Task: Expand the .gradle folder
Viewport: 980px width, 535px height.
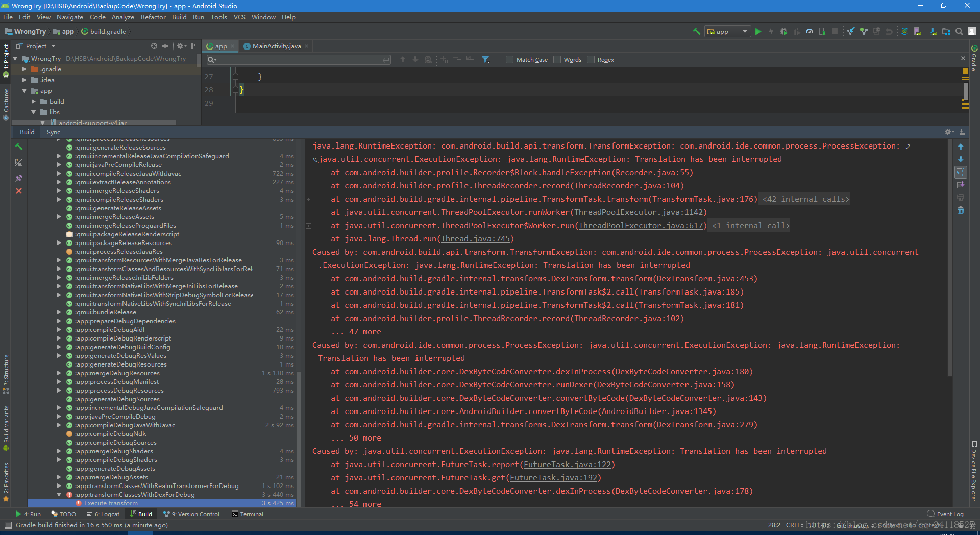Action: tap(24, 69)
